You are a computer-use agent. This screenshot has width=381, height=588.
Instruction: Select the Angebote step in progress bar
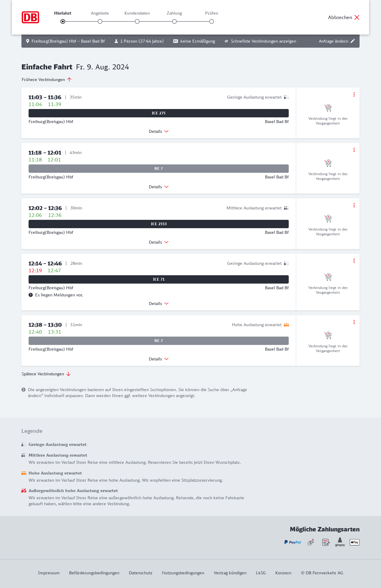(100, 21)
